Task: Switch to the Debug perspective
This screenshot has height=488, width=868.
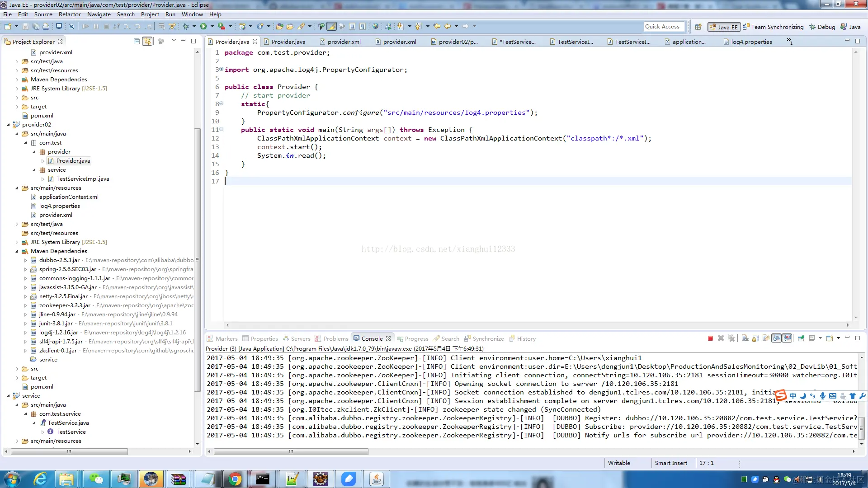Action: click(822, 27)
